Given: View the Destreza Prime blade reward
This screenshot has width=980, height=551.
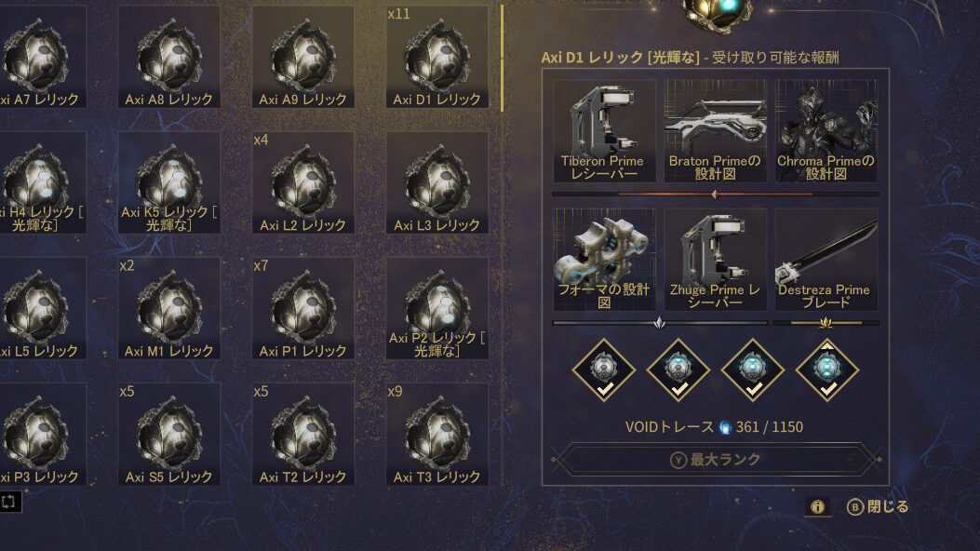Looking at the screenshot, I should 826,260.
